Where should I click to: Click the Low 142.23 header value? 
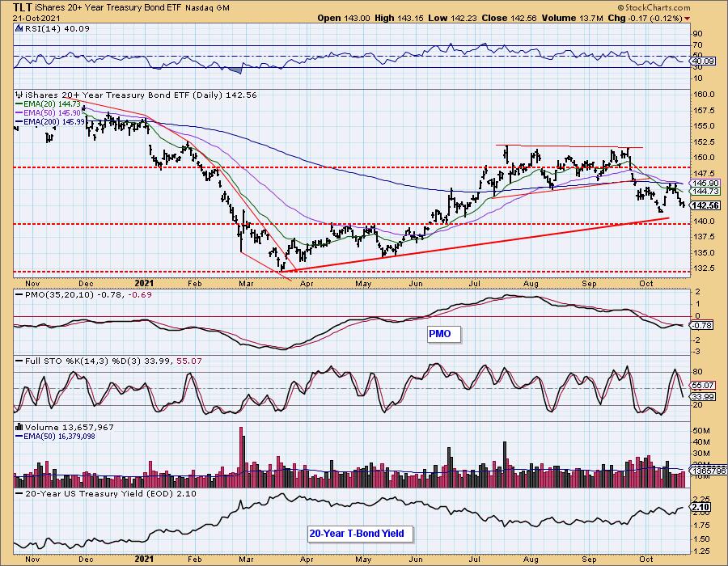pyautogui.click(x=452, y=19)
